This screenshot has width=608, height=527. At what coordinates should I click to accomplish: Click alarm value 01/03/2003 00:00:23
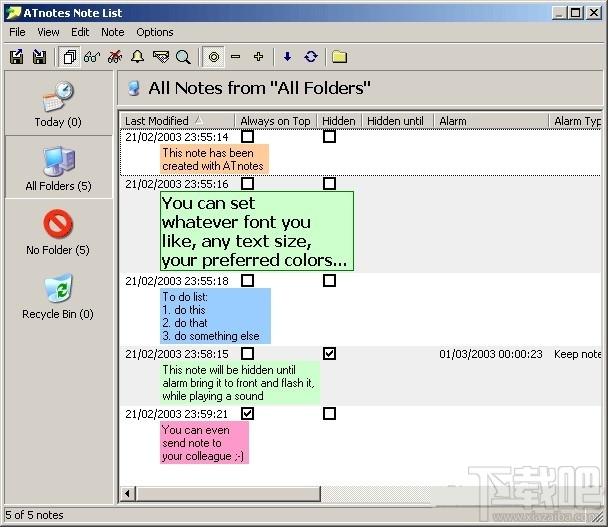pos(491,354)
